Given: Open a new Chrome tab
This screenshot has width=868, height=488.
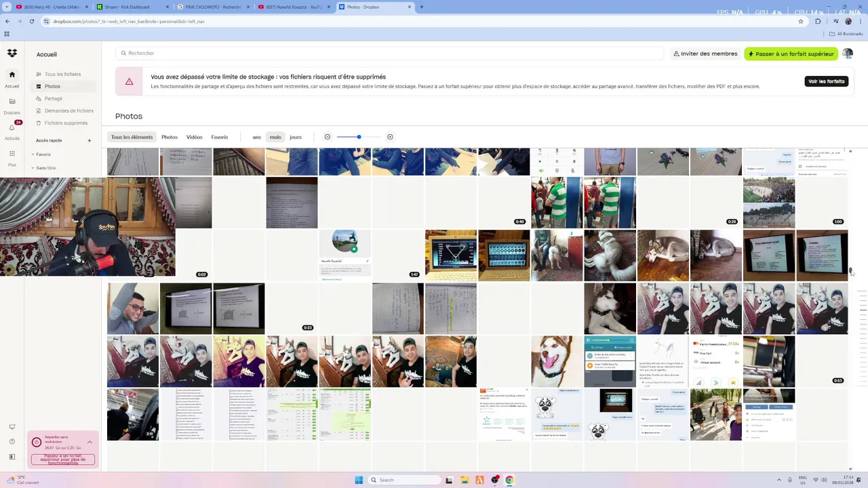Looking at the screenshot, I should [421, 7].
